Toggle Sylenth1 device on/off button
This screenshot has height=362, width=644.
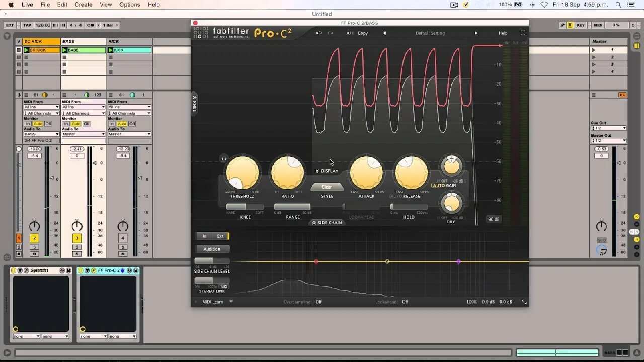pyautogui.click(x=14, y=270)
